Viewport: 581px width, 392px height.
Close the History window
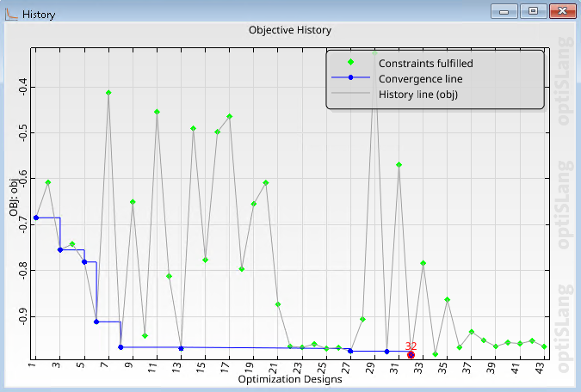562,11
